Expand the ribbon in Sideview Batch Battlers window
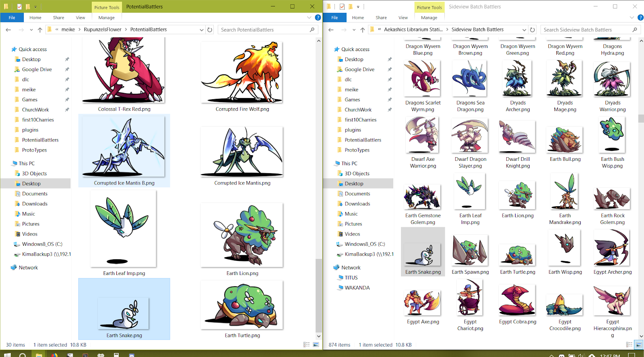Screen dimensions: 644x357 (x=632, y=18)
